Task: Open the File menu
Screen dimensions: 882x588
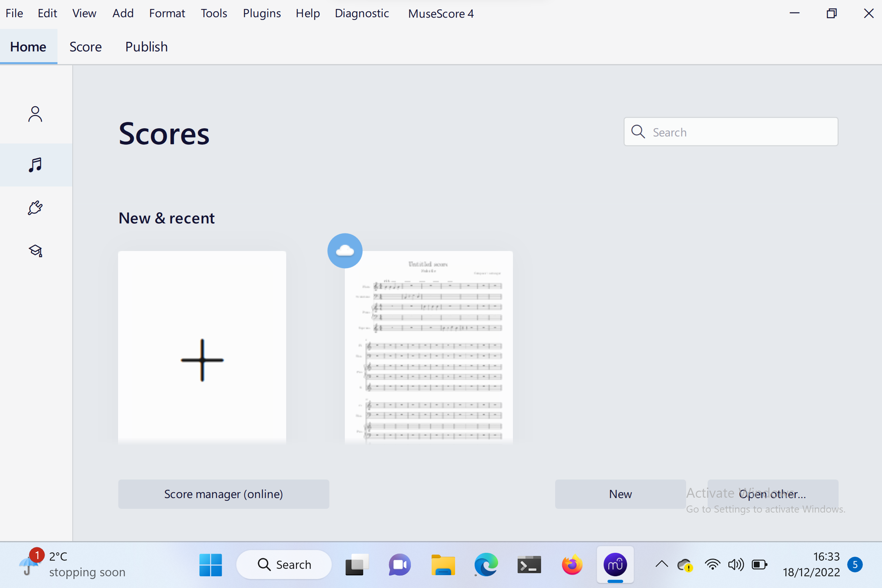Action: (14, 13)
